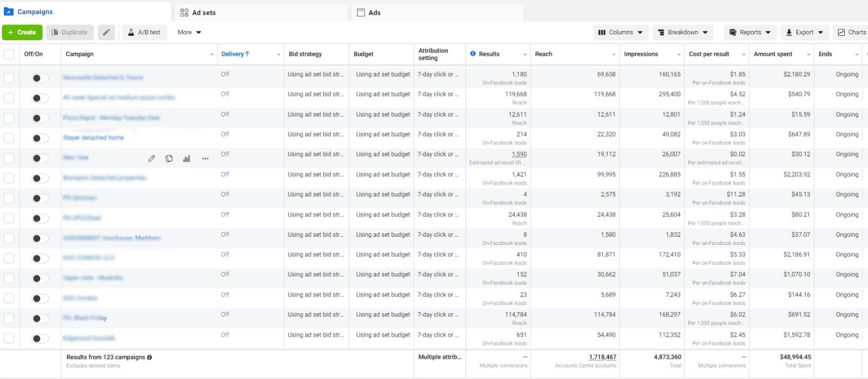The image size is (868, 379).
Task: Check the select-all checkbox in the header
Action: [9, 54]
